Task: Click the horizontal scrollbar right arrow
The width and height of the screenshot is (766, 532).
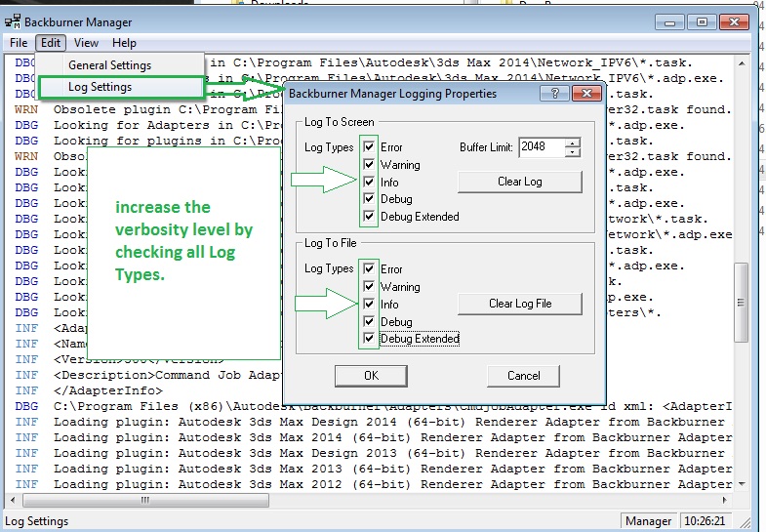Action: (725, 500)
